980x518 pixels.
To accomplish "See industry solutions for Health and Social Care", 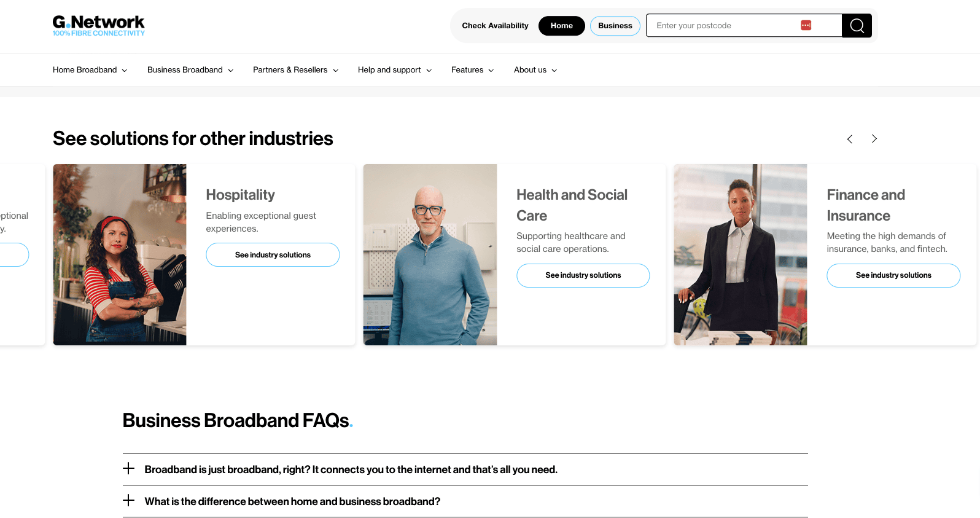I will (x=583, y=275).
